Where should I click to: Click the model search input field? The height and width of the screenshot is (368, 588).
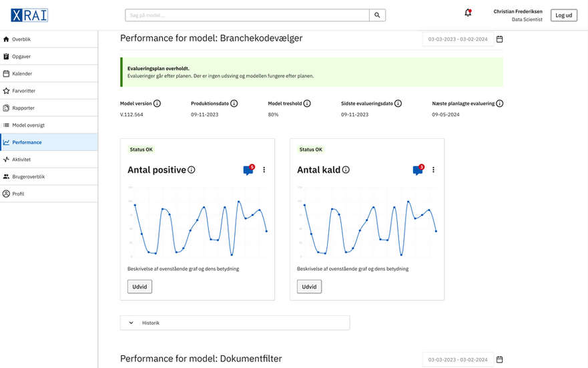pos(247,15)
